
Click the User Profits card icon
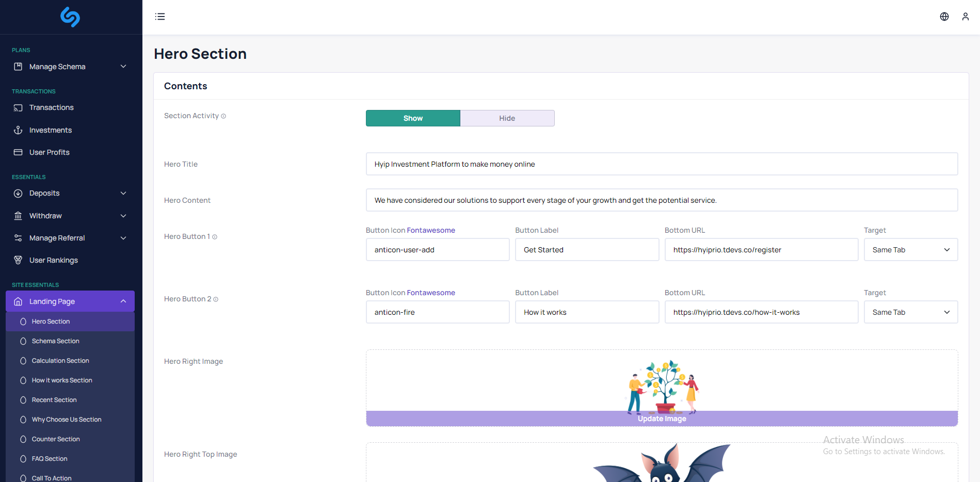click(18, 152)
